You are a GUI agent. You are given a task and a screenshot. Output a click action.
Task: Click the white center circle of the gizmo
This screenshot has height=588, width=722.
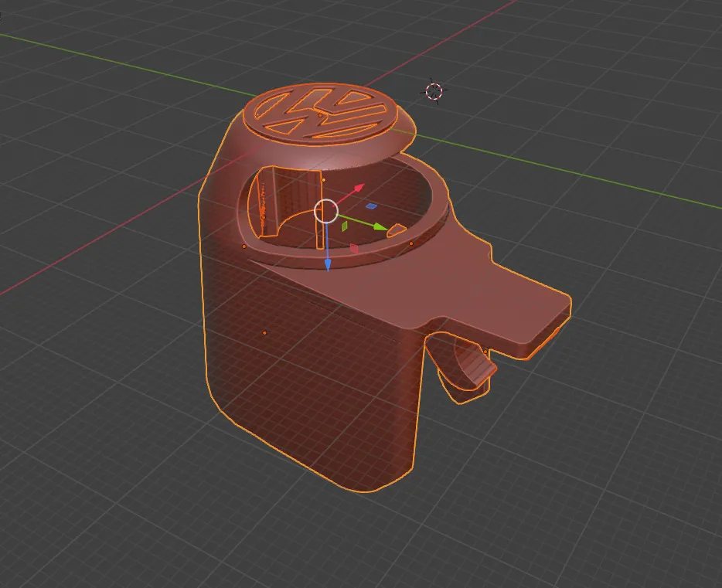pos(326,211)
